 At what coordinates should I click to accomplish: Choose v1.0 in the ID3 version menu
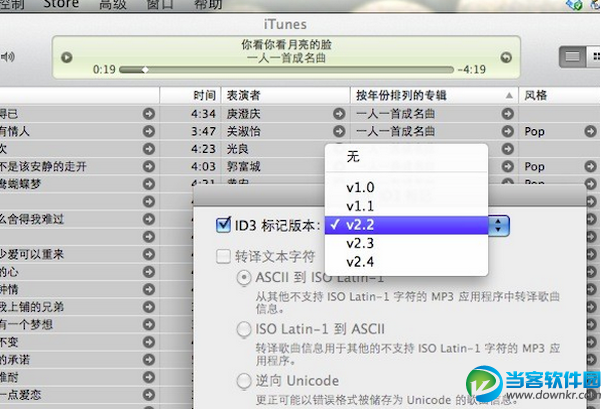(407, 188)
